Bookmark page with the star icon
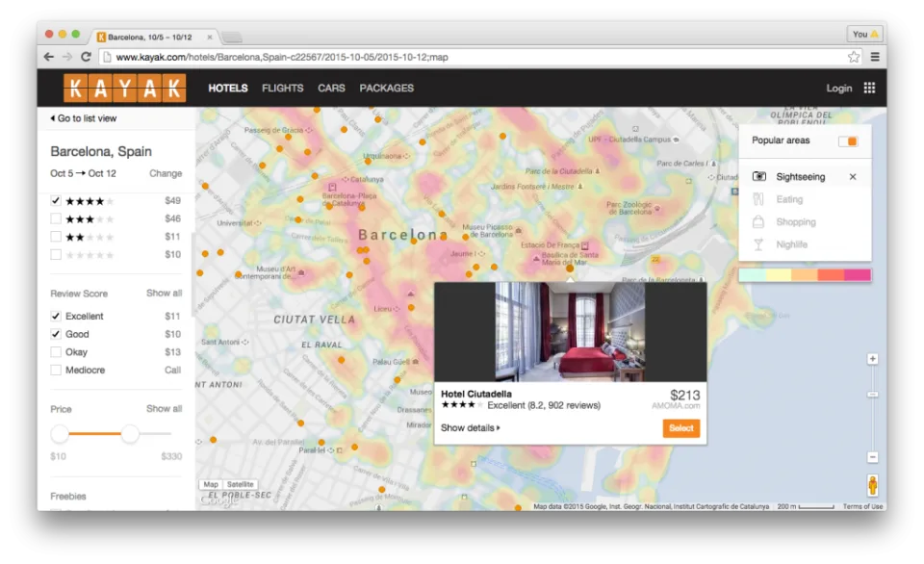The width and height of the screenshot is (924, 564). click(x=854, y=57)
